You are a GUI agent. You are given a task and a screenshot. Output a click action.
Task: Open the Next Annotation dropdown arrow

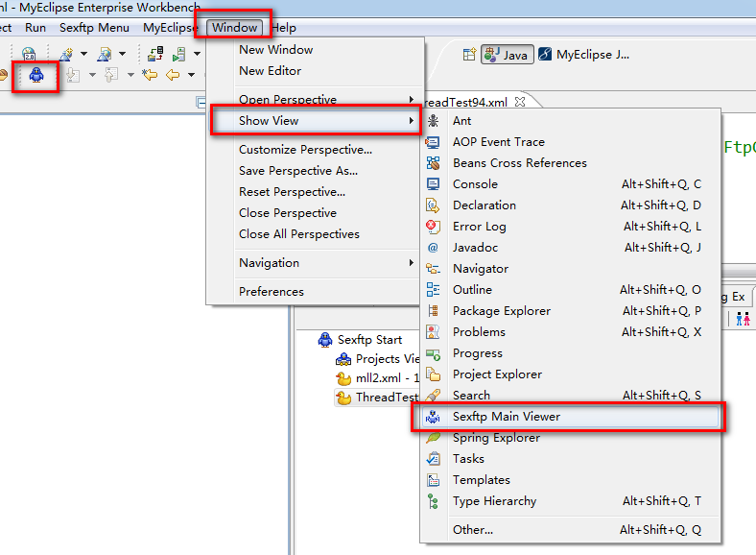[92, 75]
